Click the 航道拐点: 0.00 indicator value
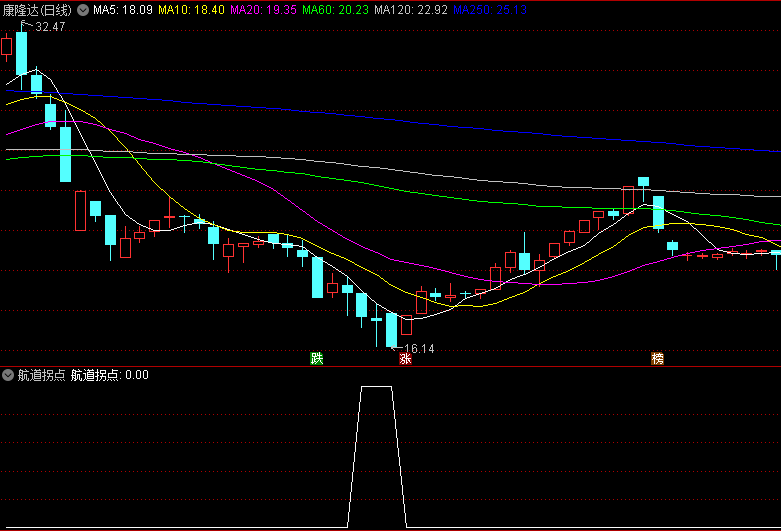This screenshot has height=531, width=781. pos(110,375)
